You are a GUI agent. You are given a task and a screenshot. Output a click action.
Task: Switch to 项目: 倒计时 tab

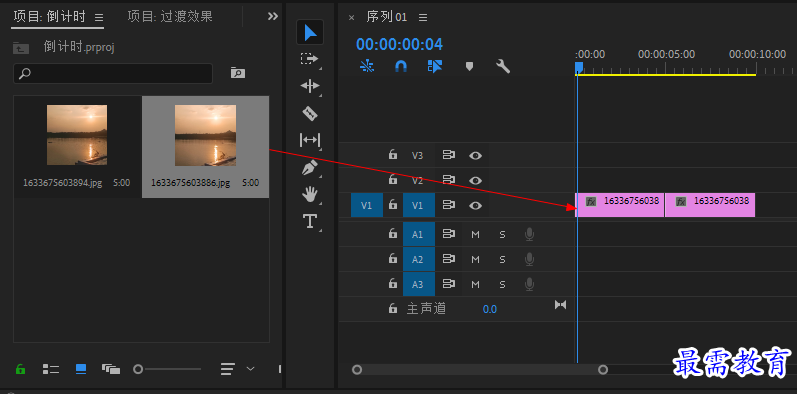[x=49, y=17]
